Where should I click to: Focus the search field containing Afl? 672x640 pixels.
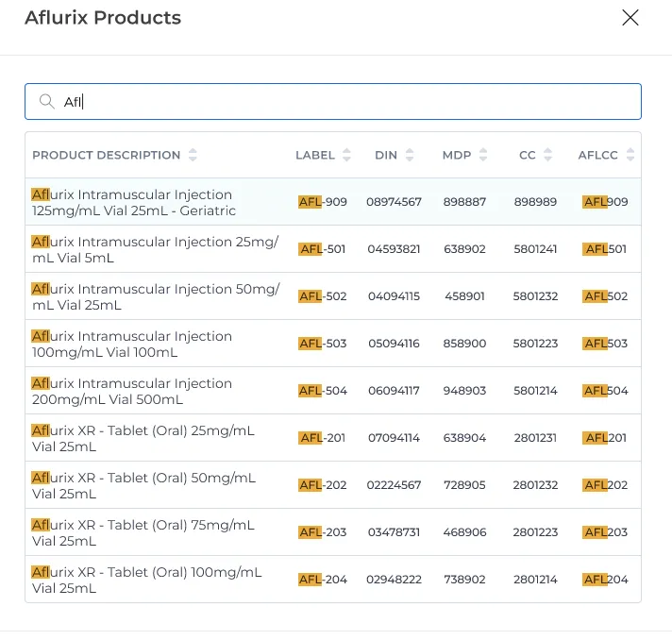(x=333, y=102)
